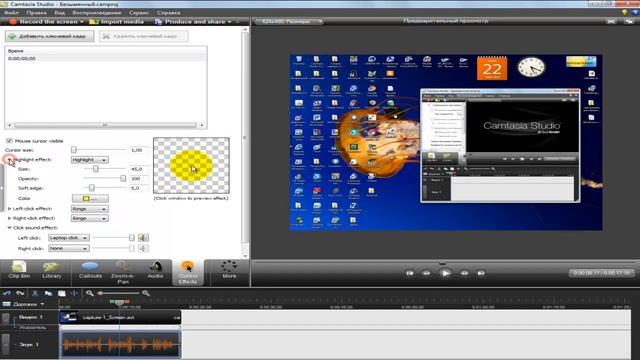This screenshot has height=360, width=640.
Task: Open the Справка menu
Action: [x=169, y=13]
